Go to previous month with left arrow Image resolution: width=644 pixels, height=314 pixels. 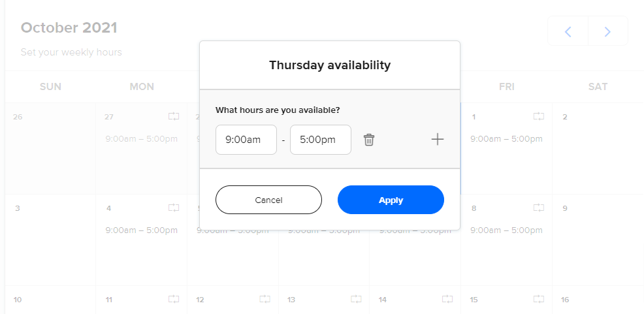[x=568, y=31]
